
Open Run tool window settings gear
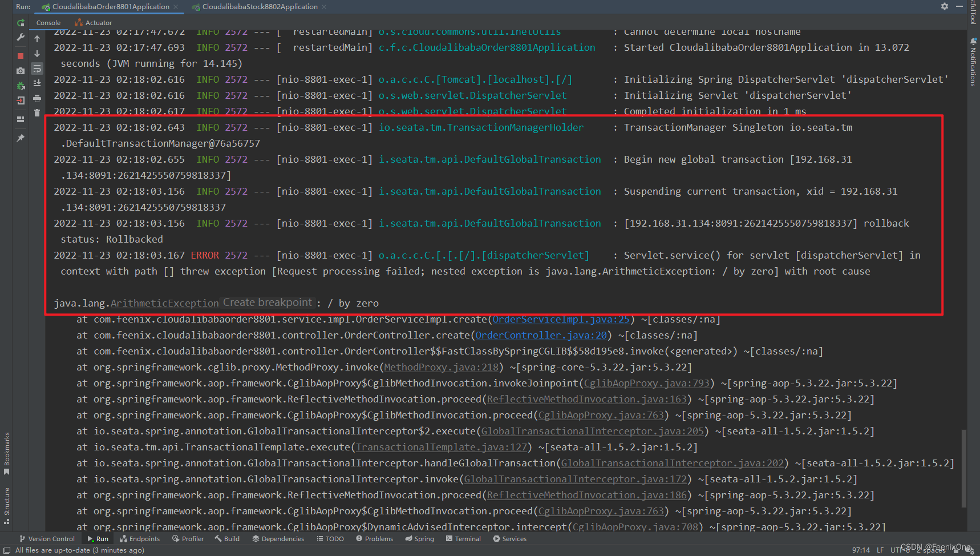pyautogui.click(x=945, y=6)
